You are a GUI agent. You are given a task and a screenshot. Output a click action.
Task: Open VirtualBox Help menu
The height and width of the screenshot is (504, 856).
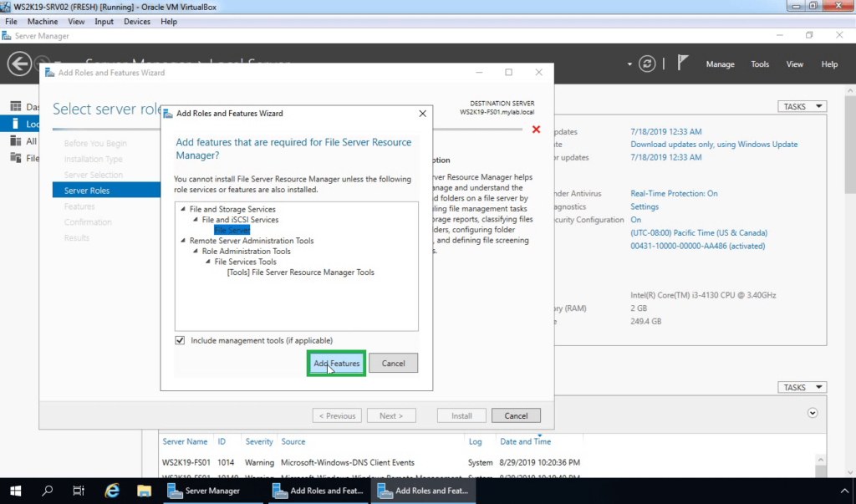[169, 21]
